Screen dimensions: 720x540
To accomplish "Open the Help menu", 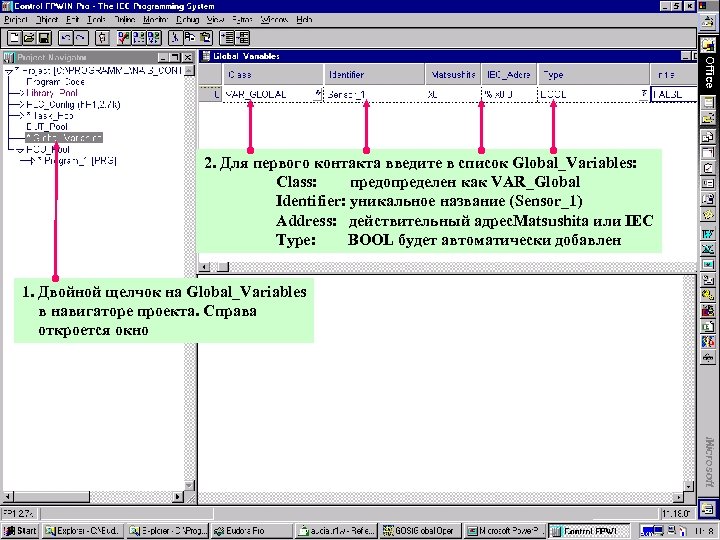I will [304, 20].
